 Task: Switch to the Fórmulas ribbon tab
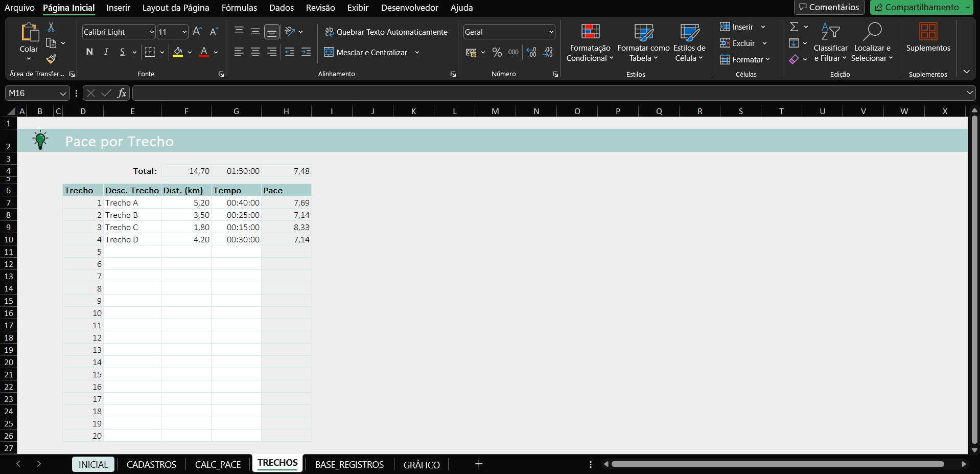[239, 8]
